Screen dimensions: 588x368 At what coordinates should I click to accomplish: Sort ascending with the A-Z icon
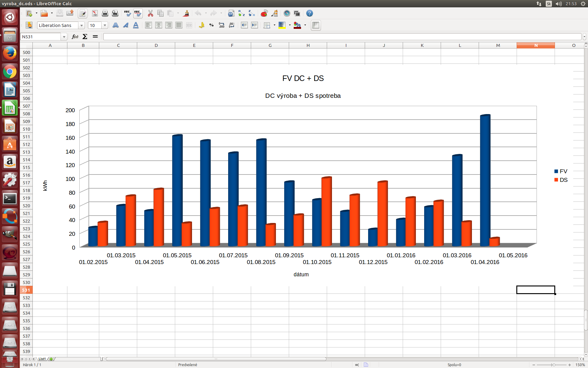[x=241, y=13]
